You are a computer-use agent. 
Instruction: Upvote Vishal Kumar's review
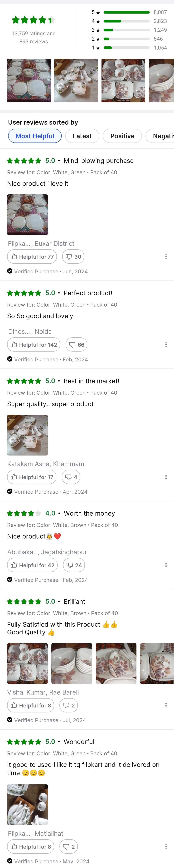(31, 705)
